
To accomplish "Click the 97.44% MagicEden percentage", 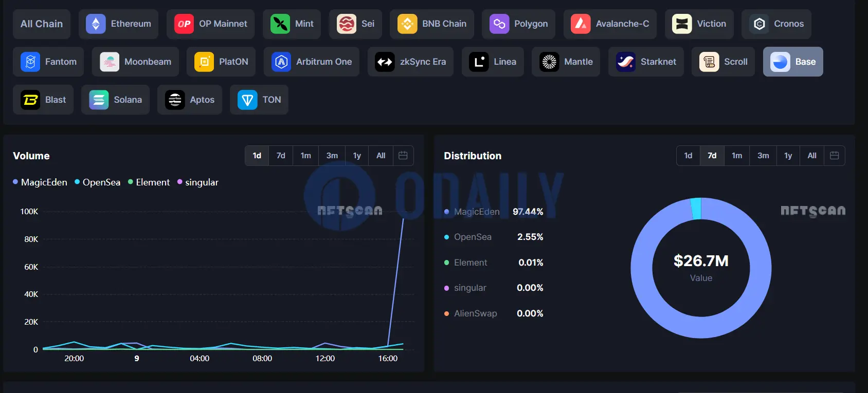I will click(528, 212).
